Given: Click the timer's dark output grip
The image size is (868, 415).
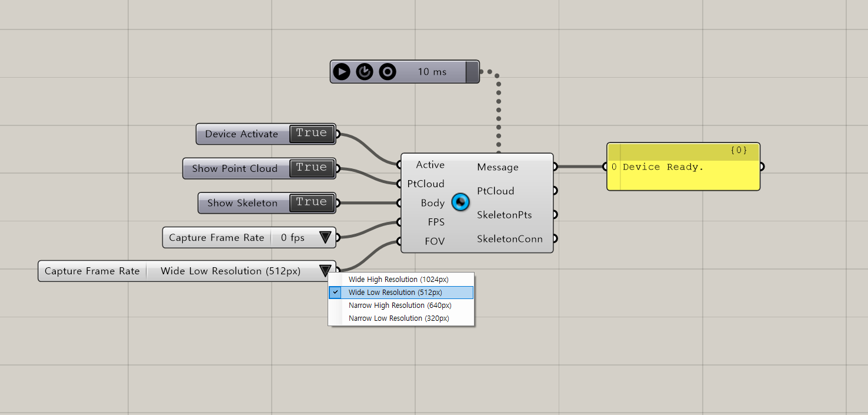Looking at the screenshot, I should 472,72.
